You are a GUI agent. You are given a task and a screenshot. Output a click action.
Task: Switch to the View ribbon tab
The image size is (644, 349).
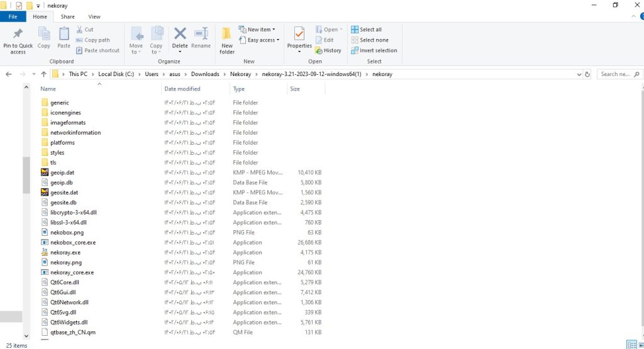94,17
